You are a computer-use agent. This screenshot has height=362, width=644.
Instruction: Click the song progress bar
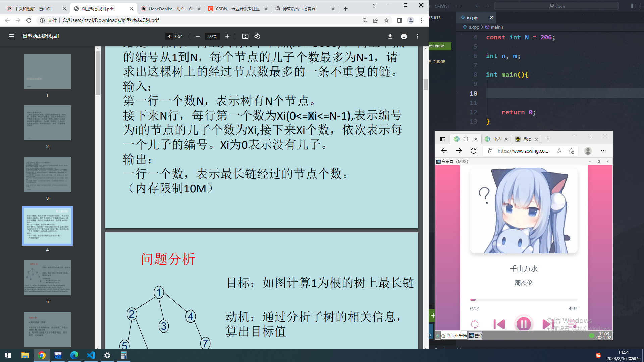coord(523,299)
